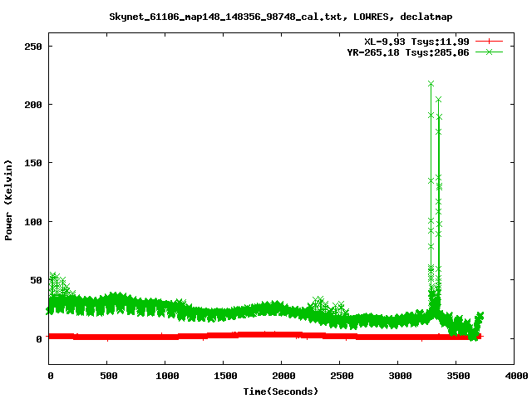Click the 50 y-axis tick label
The image size is (532, 399).
click(x=35, y=280)
